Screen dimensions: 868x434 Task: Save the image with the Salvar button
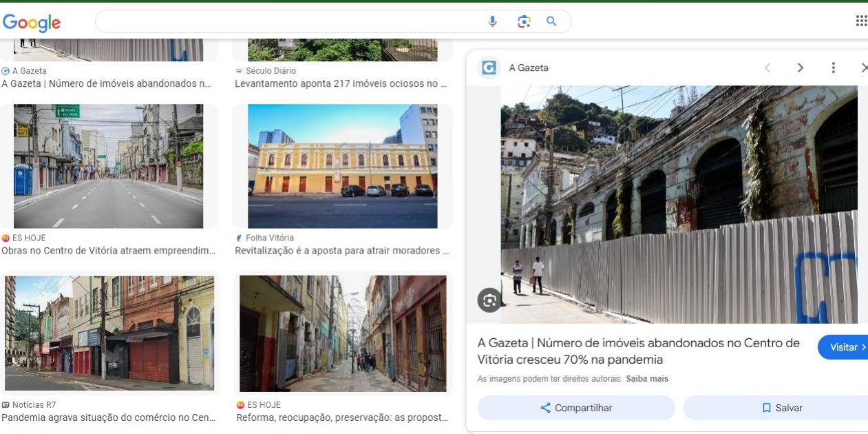(776, 408)
